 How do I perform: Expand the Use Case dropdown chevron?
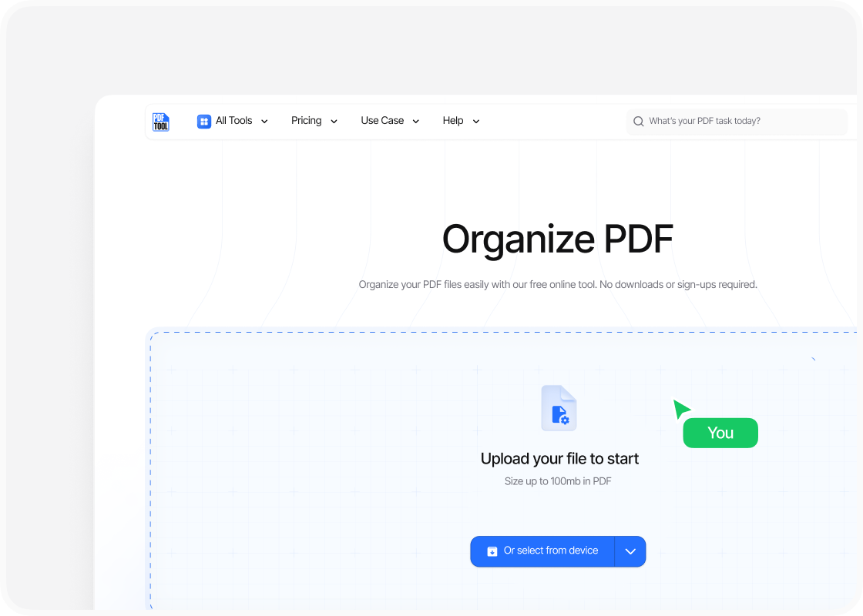coord(416,122)
